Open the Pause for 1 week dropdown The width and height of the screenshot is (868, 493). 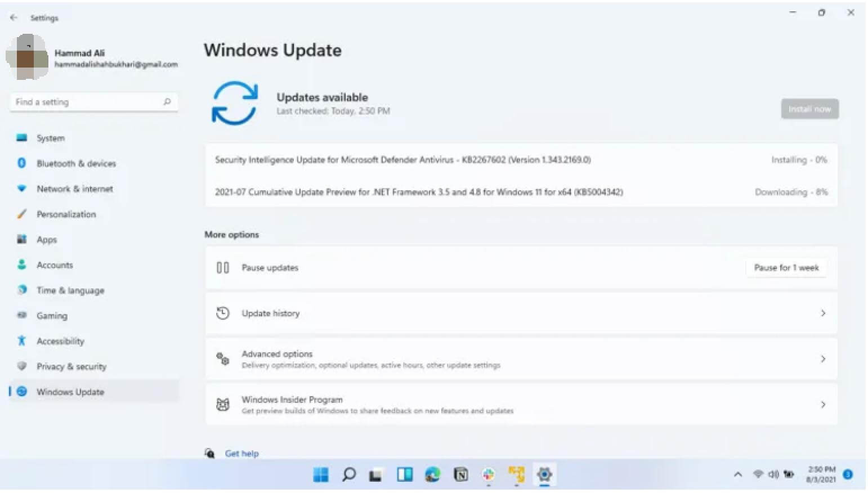(786, 268)
